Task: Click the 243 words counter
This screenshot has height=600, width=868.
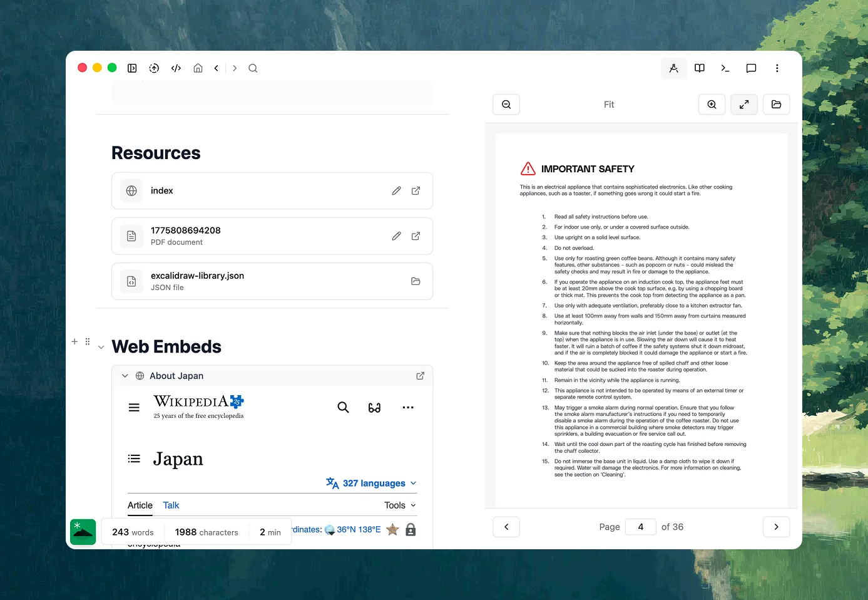Action: point(133,532)
